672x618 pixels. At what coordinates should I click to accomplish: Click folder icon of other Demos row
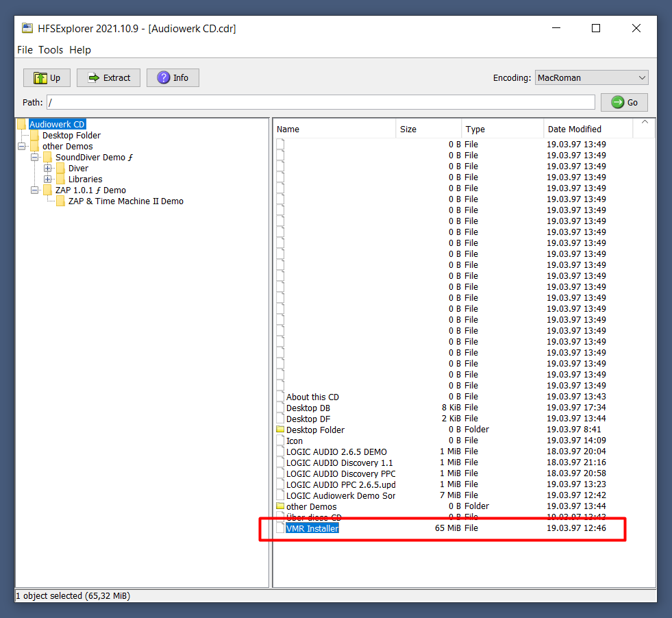coord(280,506)
